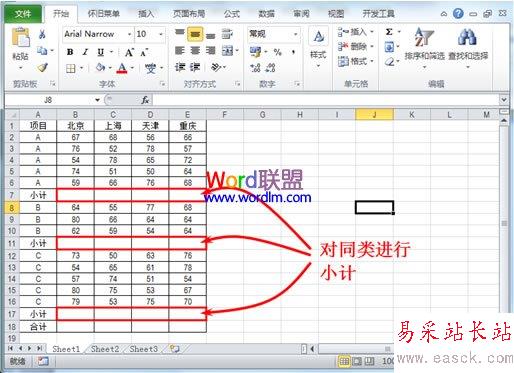The image size is (514, 373).
Task: Click the Wrap Text icon
Action: pyautogui.click(x=227, y=34)
